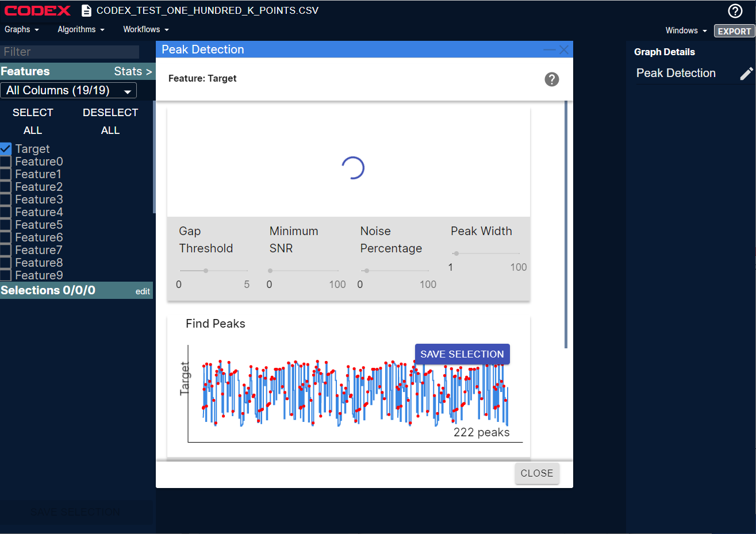Viewport: 756px width, 534px height.
Task: Expand the Stats > panel
Action: [x=133, y=71]
